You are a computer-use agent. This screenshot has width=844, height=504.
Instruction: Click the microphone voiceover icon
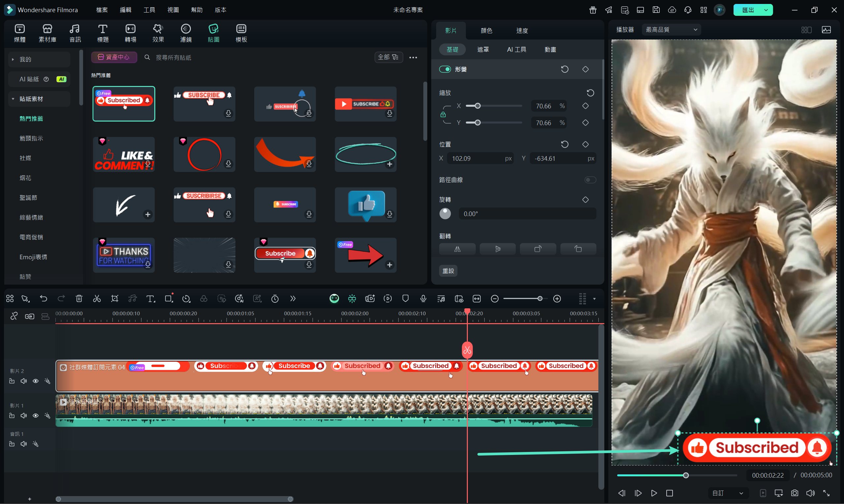423,298
